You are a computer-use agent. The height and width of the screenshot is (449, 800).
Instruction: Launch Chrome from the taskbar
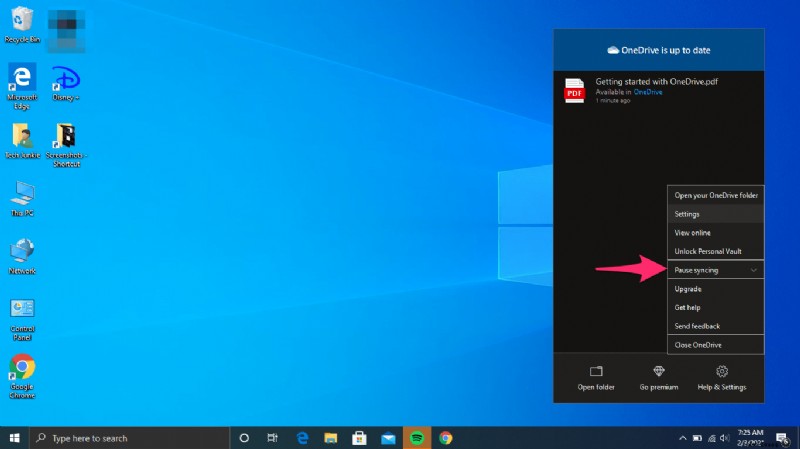[445, 438]
